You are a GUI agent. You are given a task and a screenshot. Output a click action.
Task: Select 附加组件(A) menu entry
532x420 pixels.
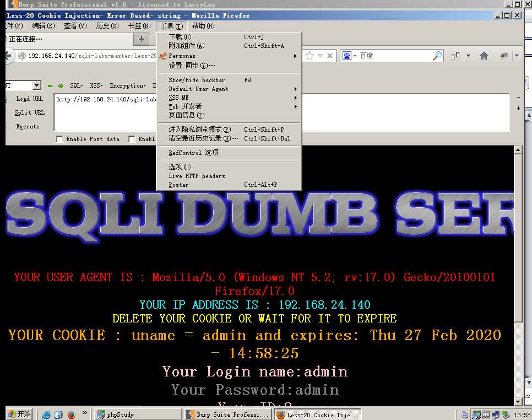229,46
